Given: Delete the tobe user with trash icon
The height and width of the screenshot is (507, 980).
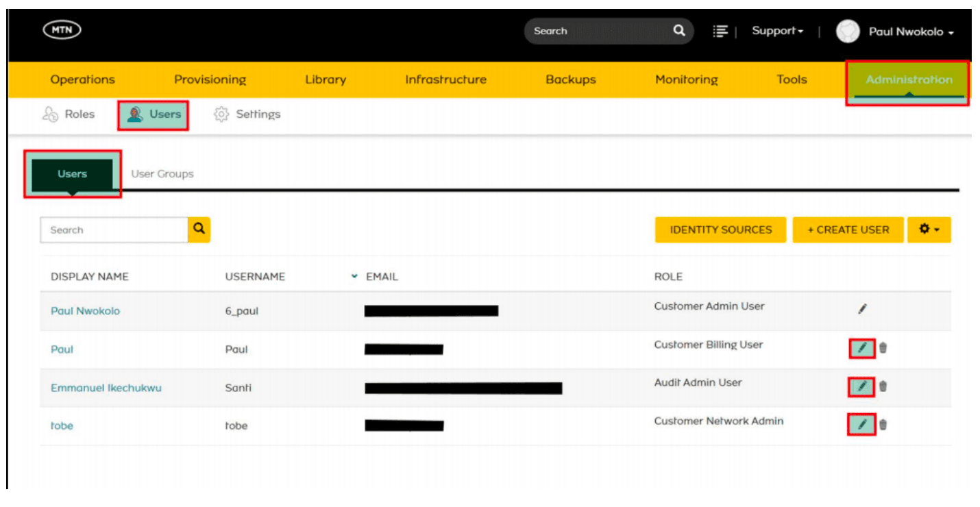Looking at the screenshot, I should tap(883, 425).
